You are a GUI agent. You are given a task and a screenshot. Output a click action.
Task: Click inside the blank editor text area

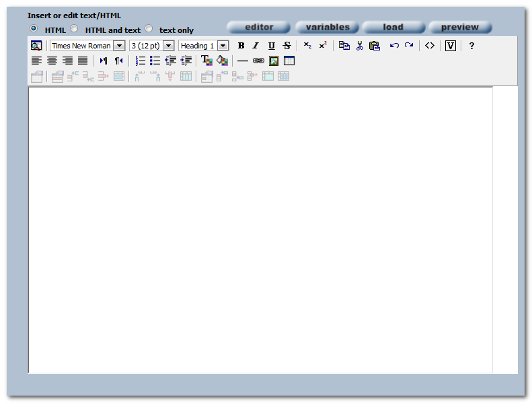(260, 230)
